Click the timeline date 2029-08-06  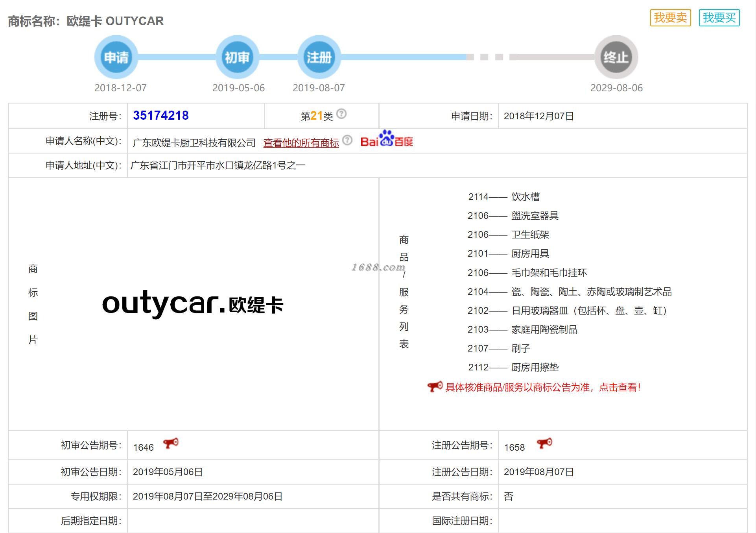click(616, 88)
